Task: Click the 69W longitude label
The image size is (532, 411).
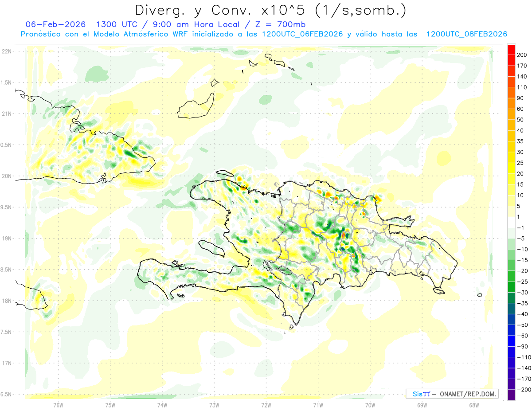Action: click(x=422, y=404)
